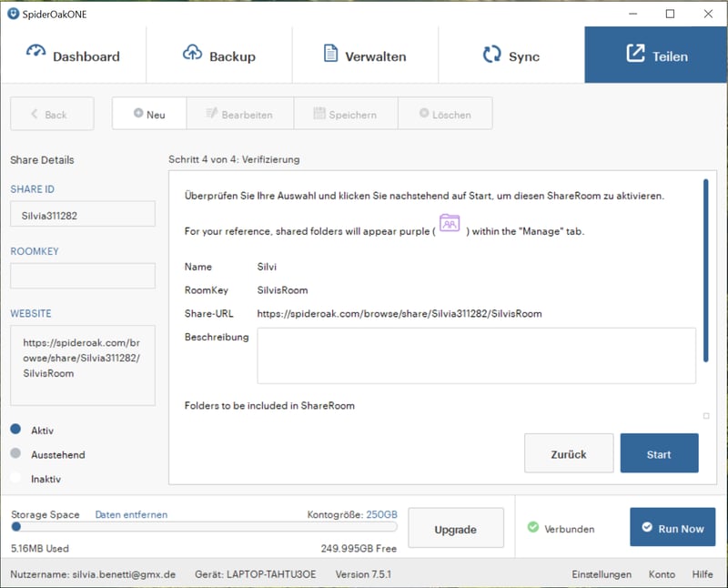Open the Verwalten tab
This screenshot has height=588, width=728.
pos(365,56)
